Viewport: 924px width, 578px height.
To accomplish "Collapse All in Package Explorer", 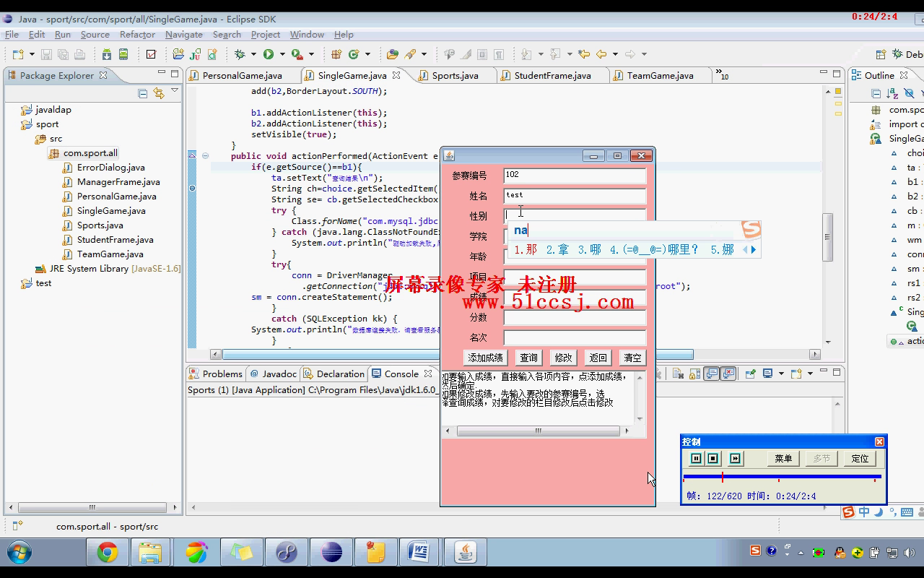I will pyautogui.click(x=143, y=93).
